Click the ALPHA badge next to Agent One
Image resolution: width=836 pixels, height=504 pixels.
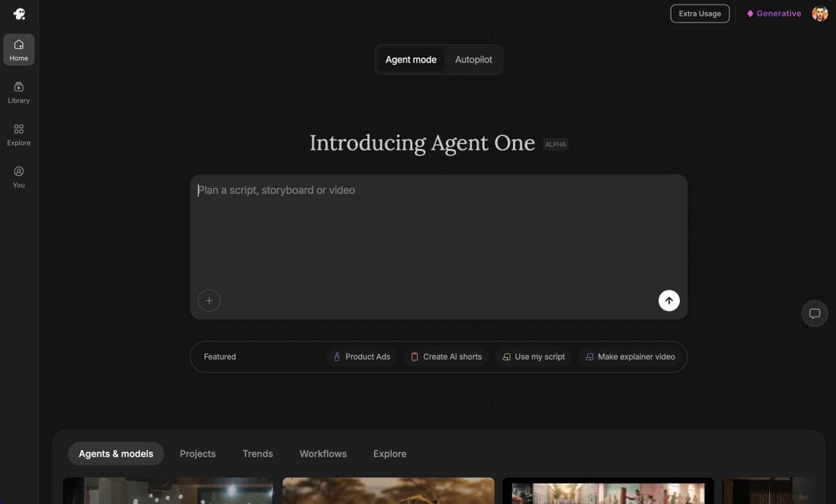(x=556, y=144)
